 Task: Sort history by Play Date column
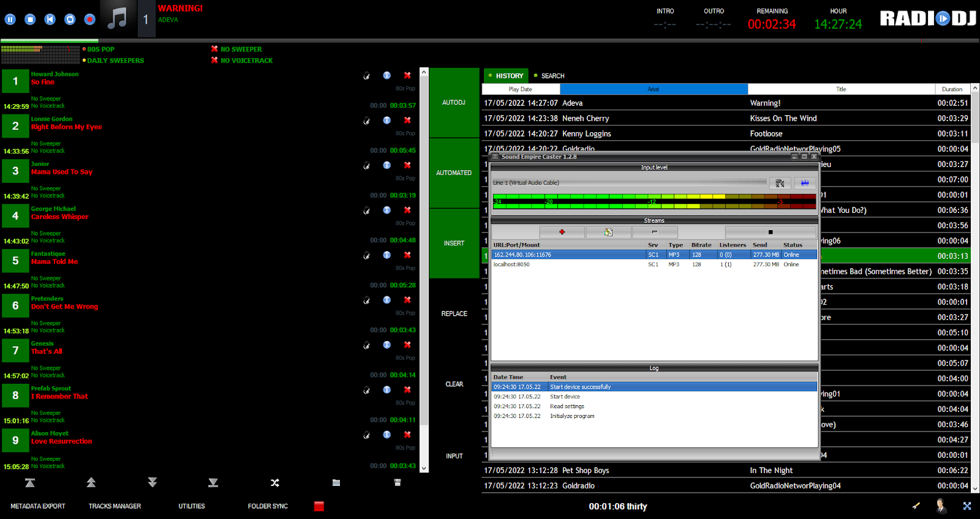[x=521, y=89]
